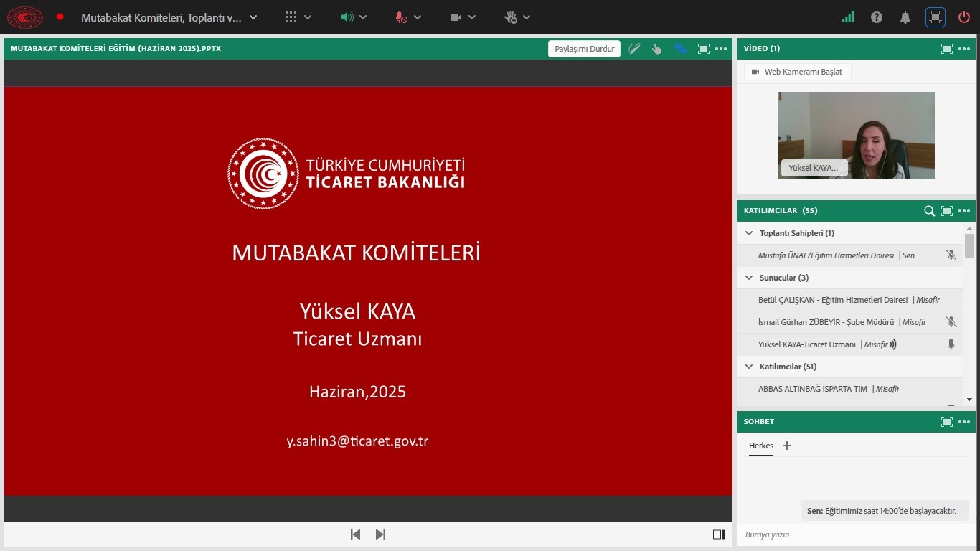Collapse the Sunucular group
This screenshot has height=551, width=980.
[x=749, y=278]
